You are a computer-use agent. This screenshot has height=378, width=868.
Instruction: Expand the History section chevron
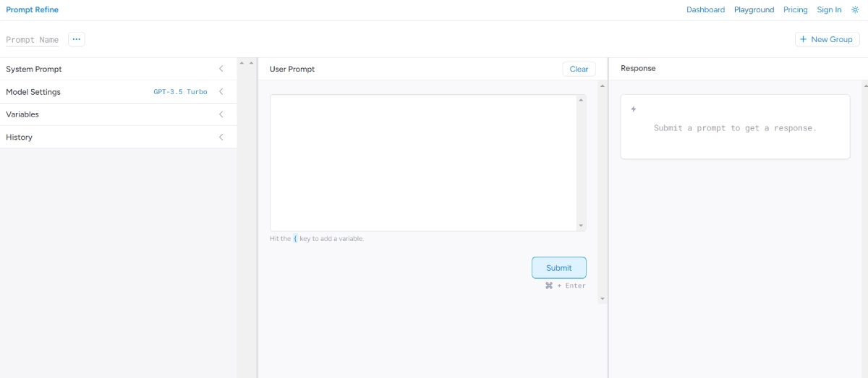[x=221, y=137]
